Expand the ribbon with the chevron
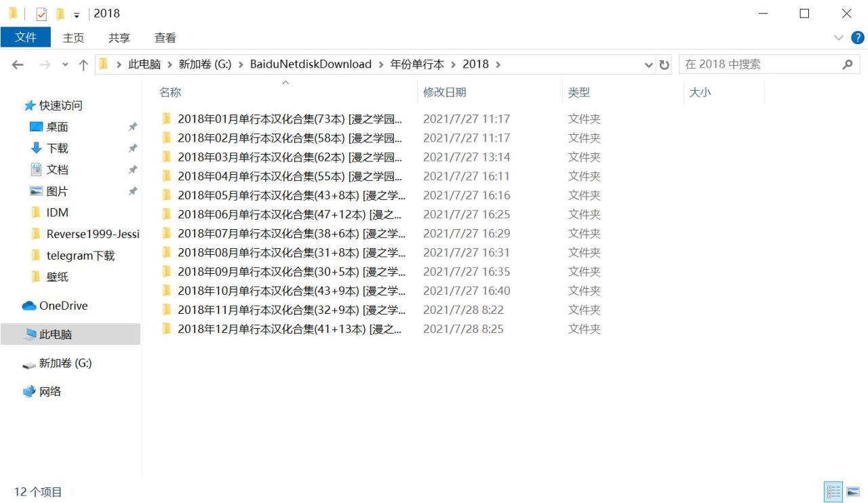Screen dimensions: 868x503 [839, 38]
